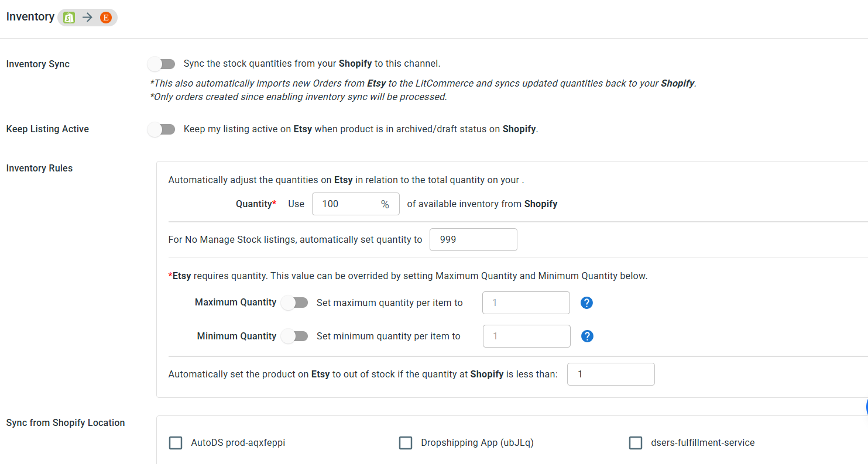Click the out of stock threshold field
868x464 pixels.
pyautogui.click(x=611, y=374)
